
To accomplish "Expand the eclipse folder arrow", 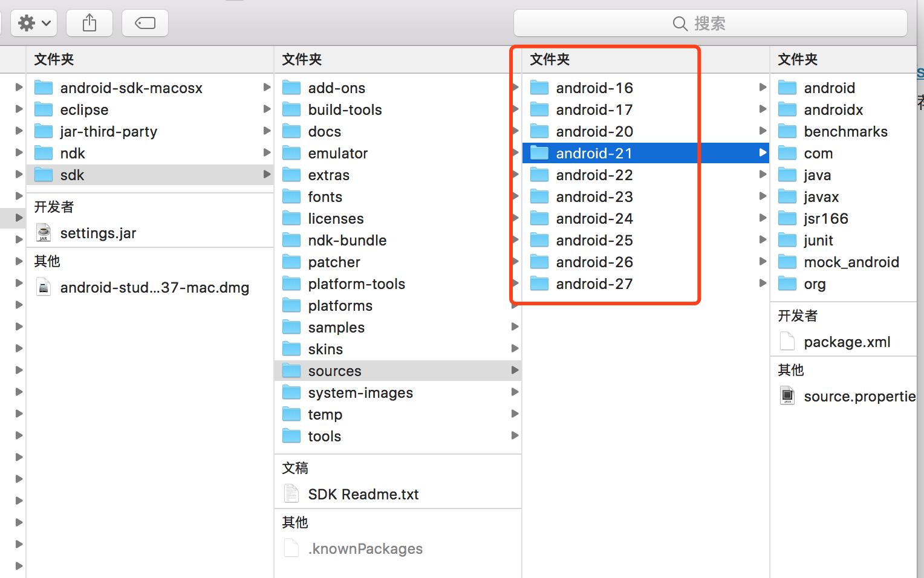I will pyautogui.click(x=267, y=109).
